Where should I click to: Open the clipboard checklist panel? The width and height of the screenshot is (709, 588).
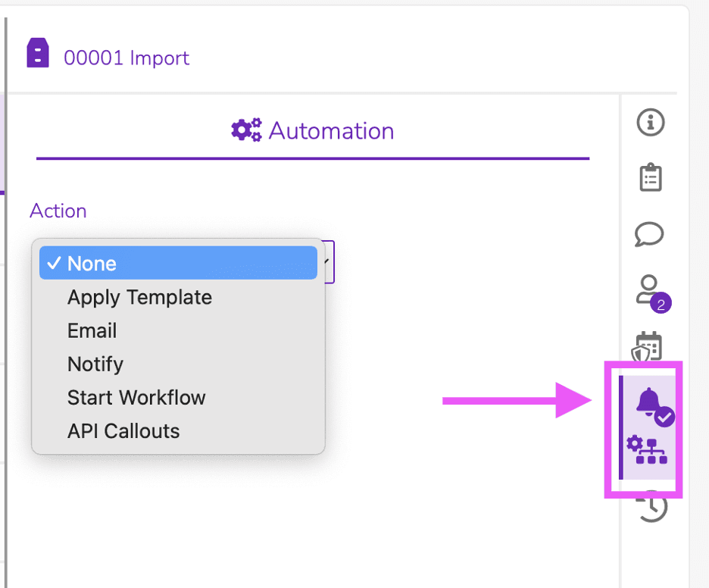tap(650, 177)
